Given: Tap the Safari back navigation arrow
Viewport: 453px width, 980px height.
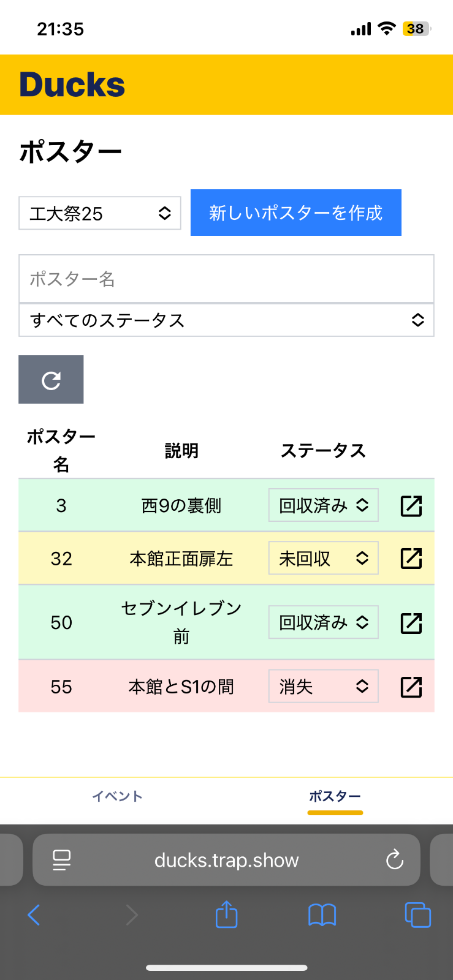Looking at the screenshot, I should [34, 915].
